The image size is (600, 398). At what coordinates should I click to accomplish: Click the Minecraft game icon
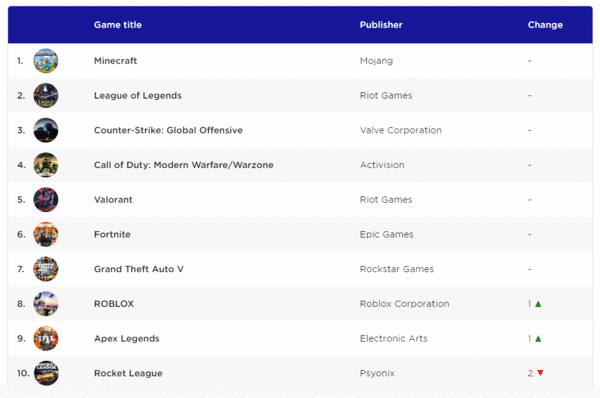[46, 61]
